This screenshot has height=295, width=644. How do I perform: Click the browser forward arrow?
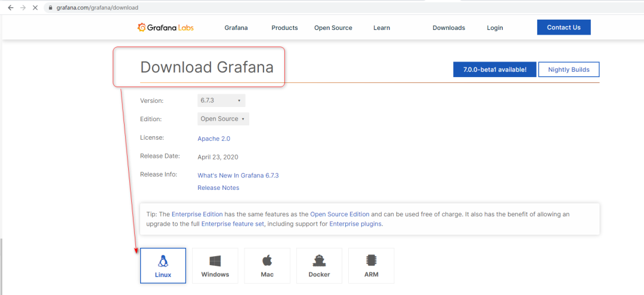[x=23, y=7]
